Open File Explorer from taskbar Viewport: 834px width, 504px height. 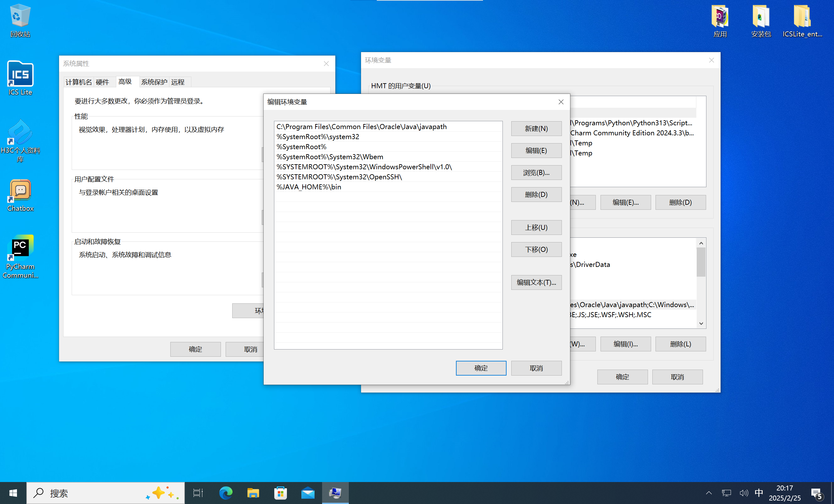click(253, 493)
